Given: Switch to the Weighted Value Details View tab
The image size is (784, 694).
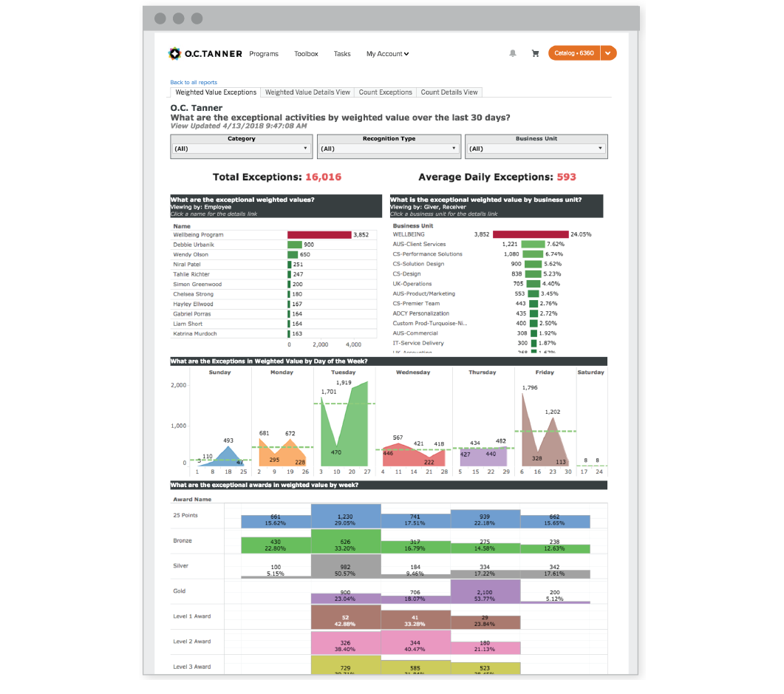Looking at the screenshot, I should (307, 92).
